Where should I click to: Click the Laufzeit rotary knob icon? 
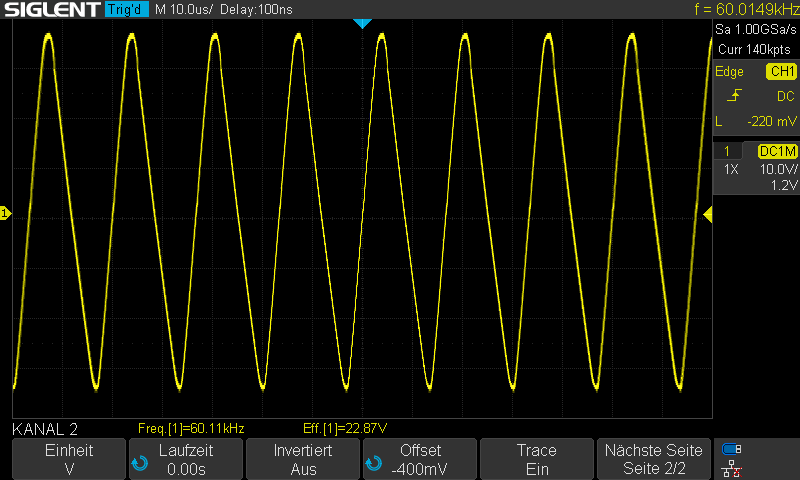pos(138,463)
